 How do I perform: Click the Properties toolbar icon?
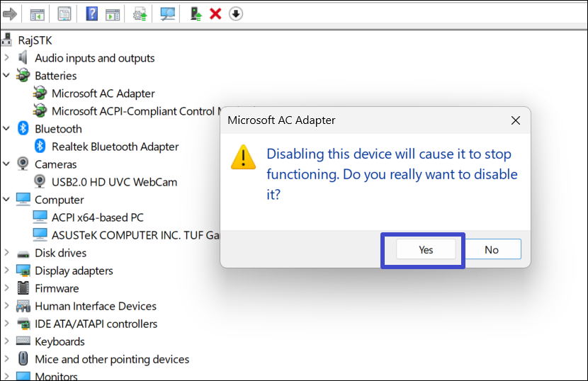pyautogui.click(x=64, y=13)
